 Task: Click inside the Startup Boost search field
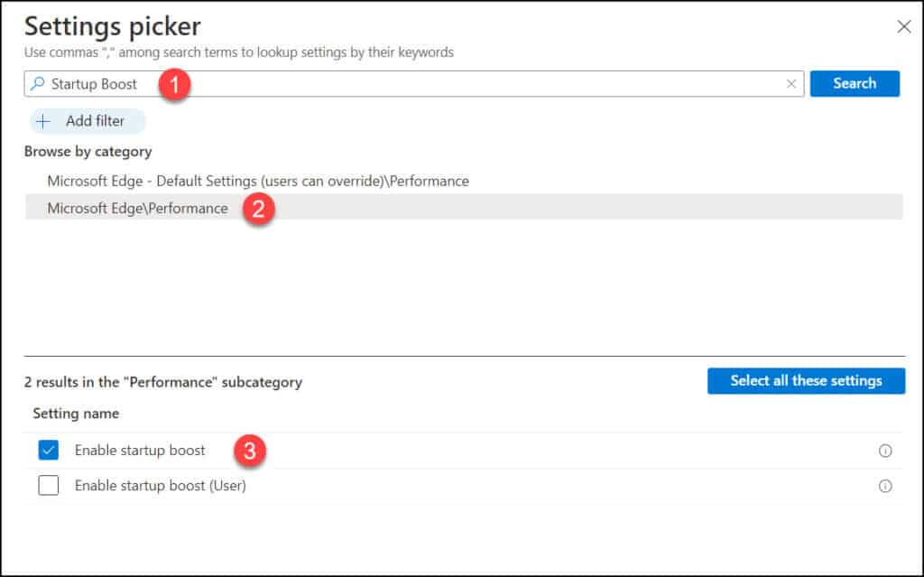[413, 84]
